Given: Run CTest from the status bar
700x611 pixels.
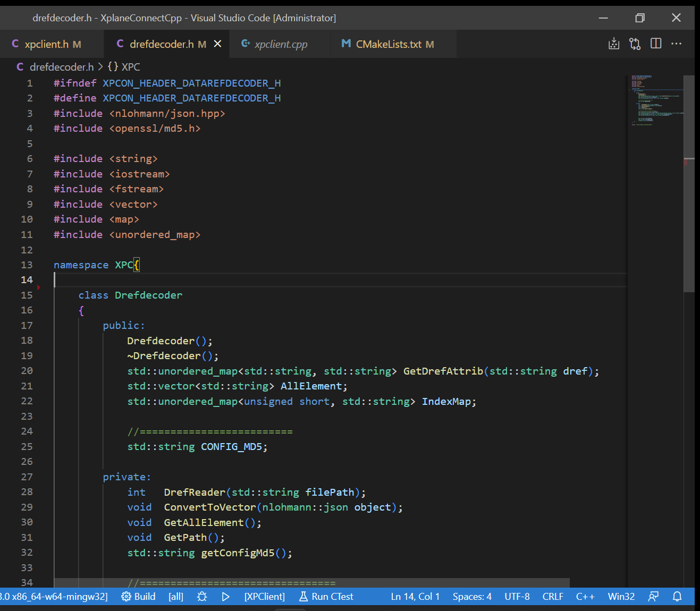Looking at the screenshot, I should coord(326,596).
